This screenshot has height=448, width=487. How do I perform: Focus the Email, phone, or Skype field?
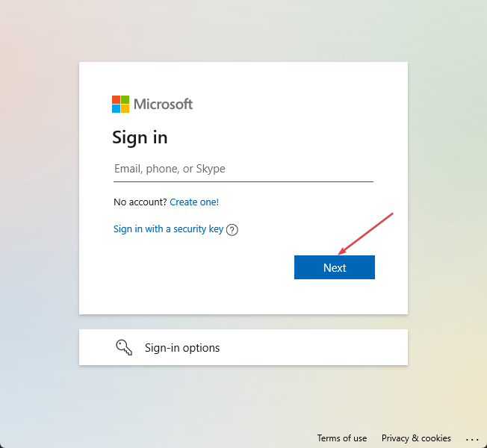click(x=243, y=169)
